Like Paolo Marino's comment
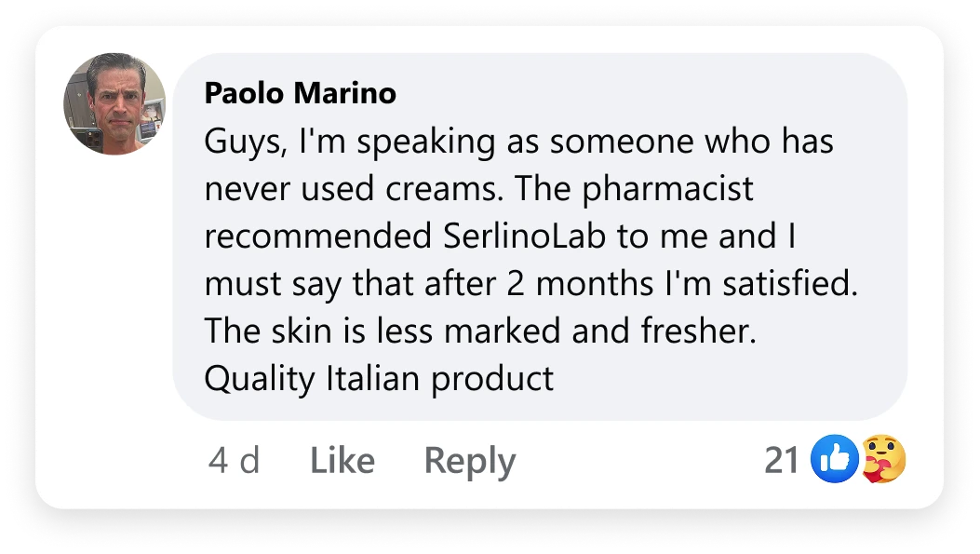 coord(342,461)
